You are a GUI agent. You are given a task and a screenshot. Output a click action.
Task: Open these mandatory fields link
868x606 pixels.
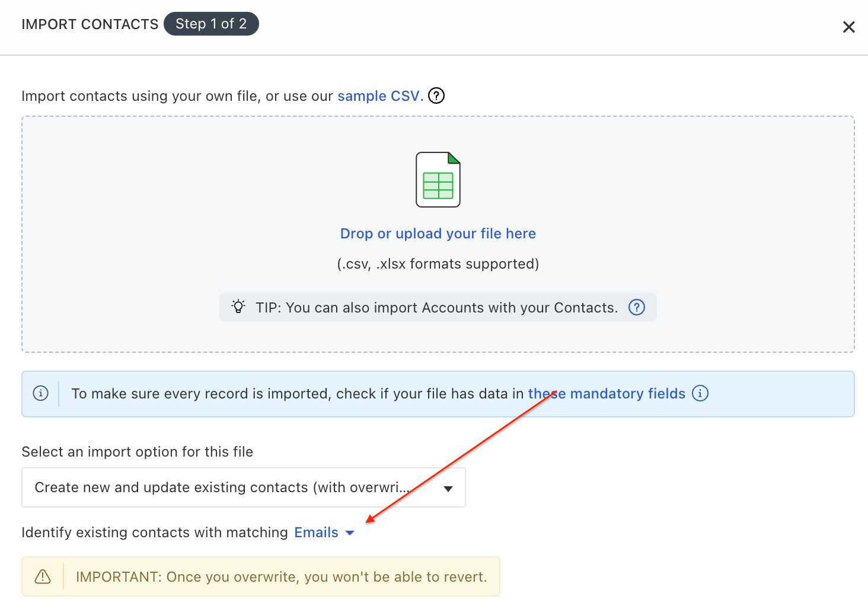coord(607,394)
